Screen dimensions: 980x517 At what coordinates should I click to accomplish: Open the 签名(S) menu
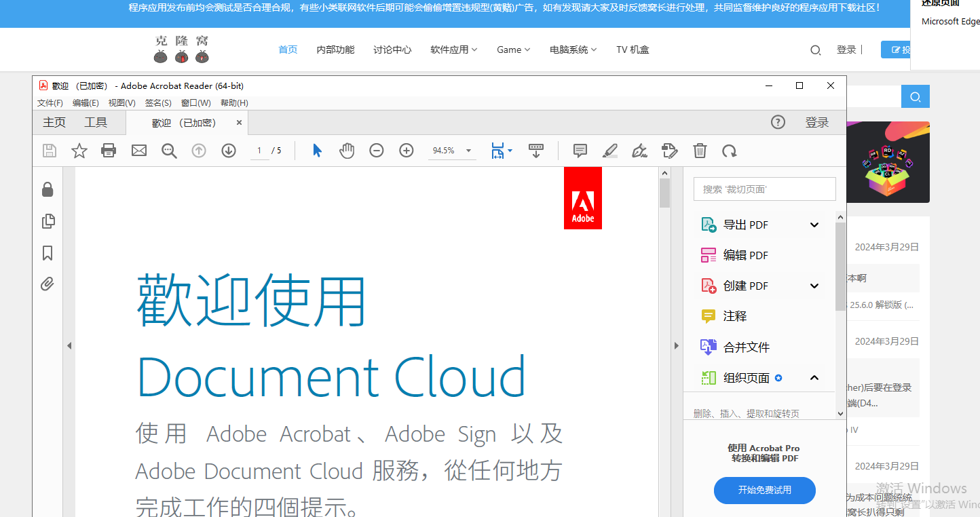click(x=158, y=103)
